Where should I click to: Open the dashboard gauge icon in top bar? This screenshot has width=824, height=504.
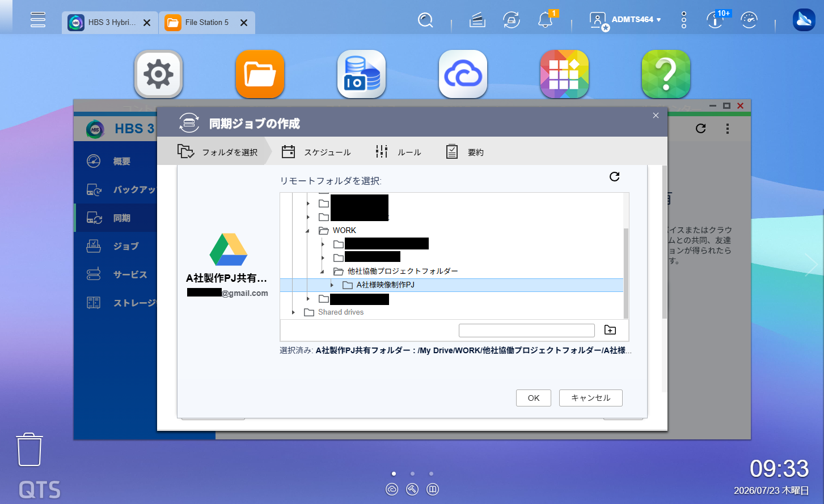(749, 20)
